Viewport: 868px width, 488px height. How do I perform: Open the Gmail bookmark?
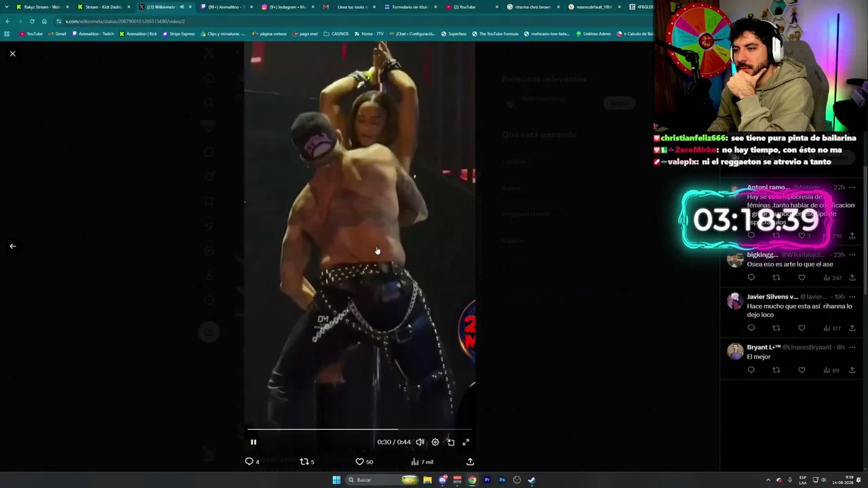[58, 34]
